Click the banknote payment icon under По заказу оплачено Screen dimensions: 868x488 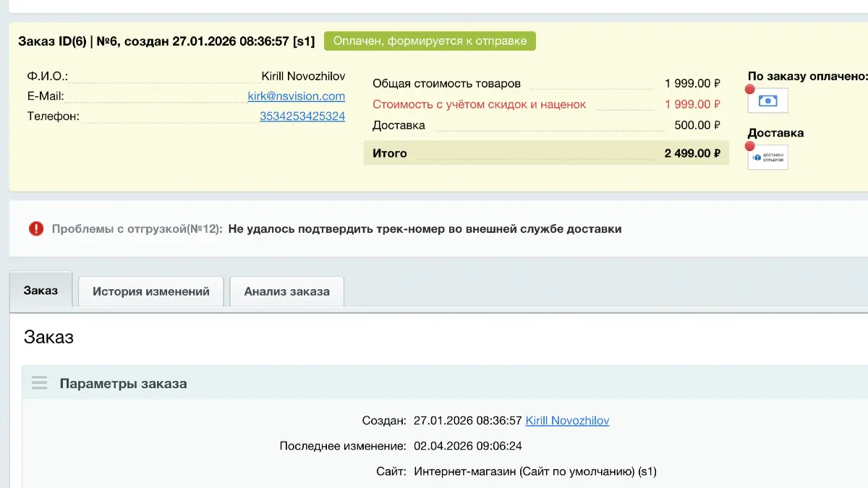767,100
